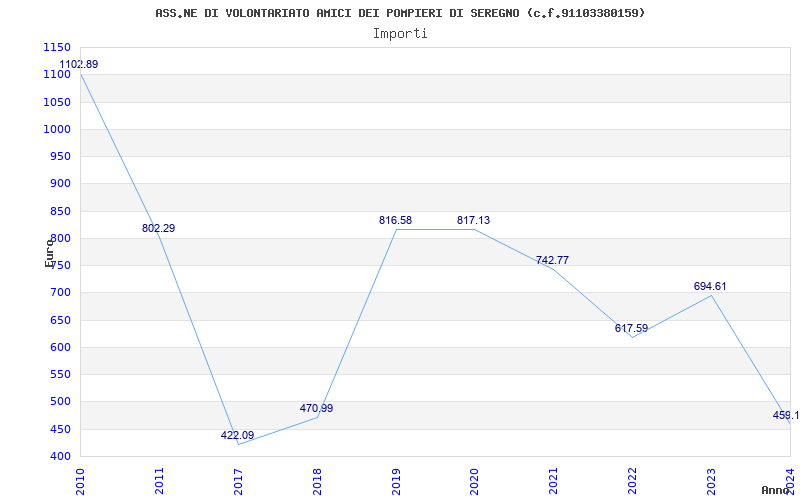Click the y-axis value 450
This screenshot has height=500, width=800.
[61, 430]
